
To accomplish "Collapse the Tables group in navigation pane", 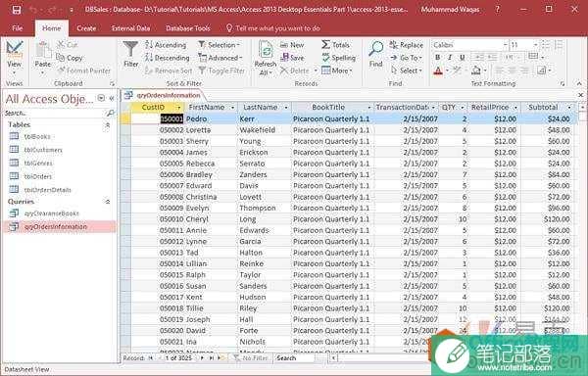I will pos(108,124).
